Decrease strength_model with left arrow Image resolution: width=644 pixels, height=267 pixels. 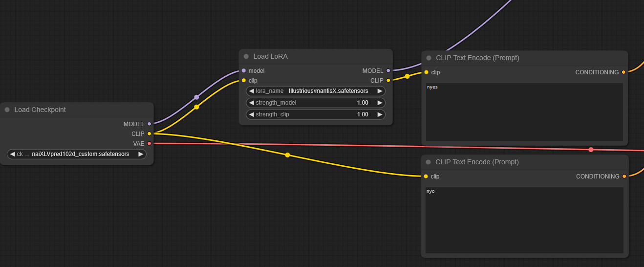[x=251, y=103]
